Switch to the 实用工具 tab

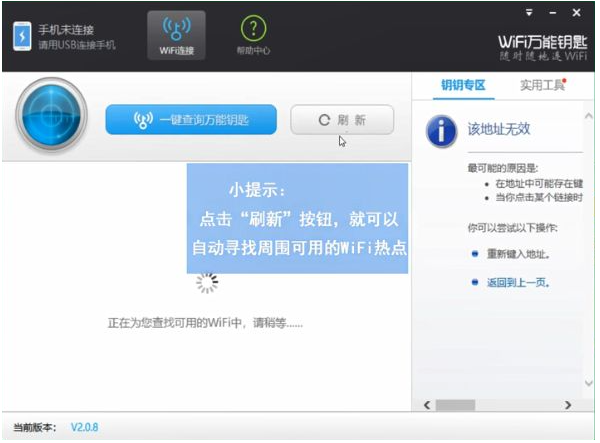click(x=542, y=86)
